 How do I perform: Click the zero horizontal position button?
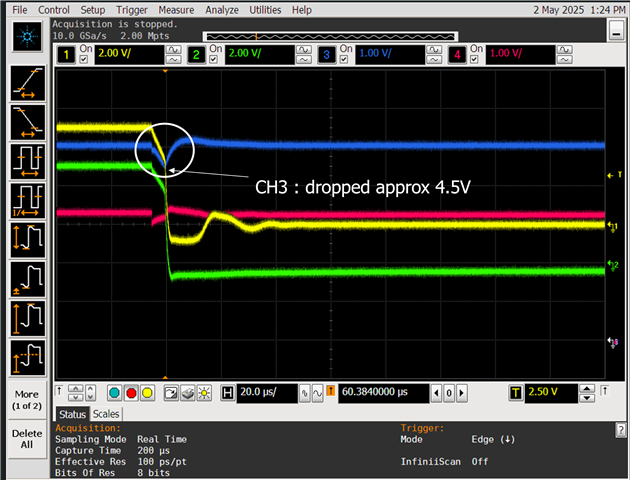[449, 393]
